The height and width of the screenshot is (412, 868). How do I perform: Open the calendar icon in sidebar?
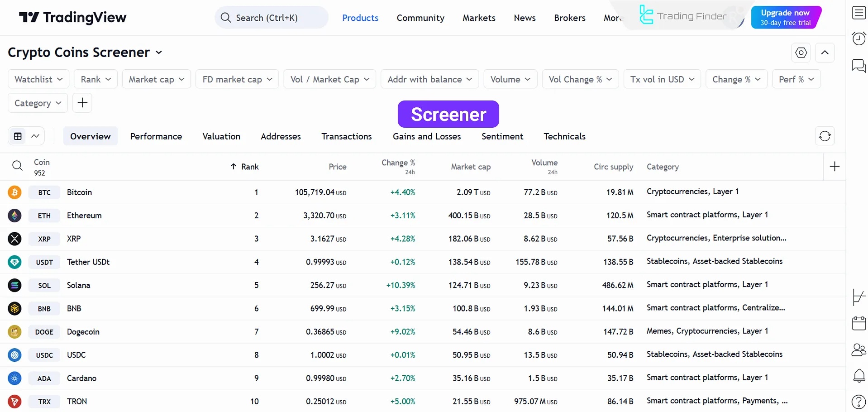tap(858, 323)
